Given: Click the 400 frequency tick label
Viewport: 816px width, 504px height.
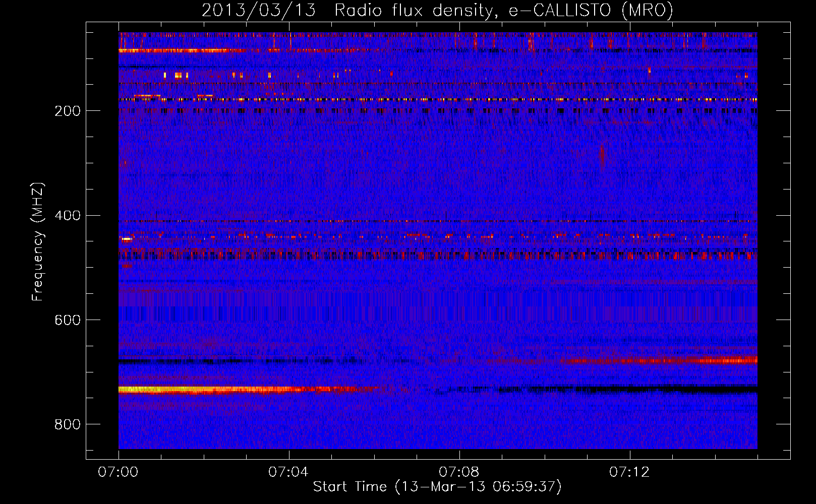Looking at the screenshot, I should [x=68, y=216].
